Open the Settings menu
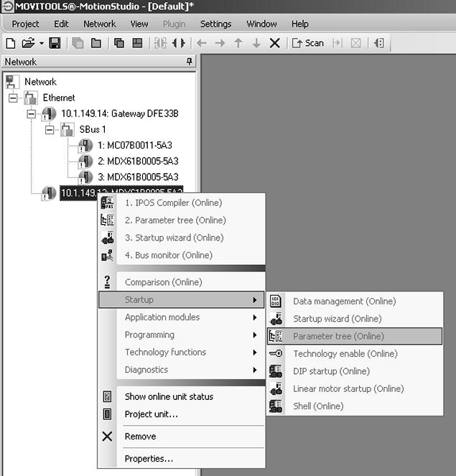 pos(216,24)
